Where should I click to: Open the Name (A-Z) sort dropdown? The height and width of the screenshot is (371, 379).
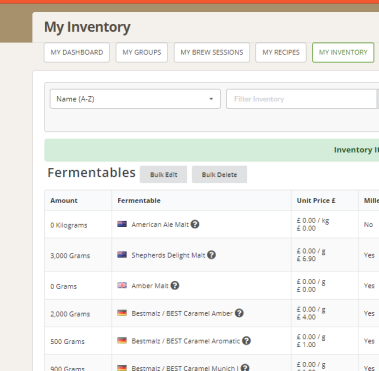[135, 99]
